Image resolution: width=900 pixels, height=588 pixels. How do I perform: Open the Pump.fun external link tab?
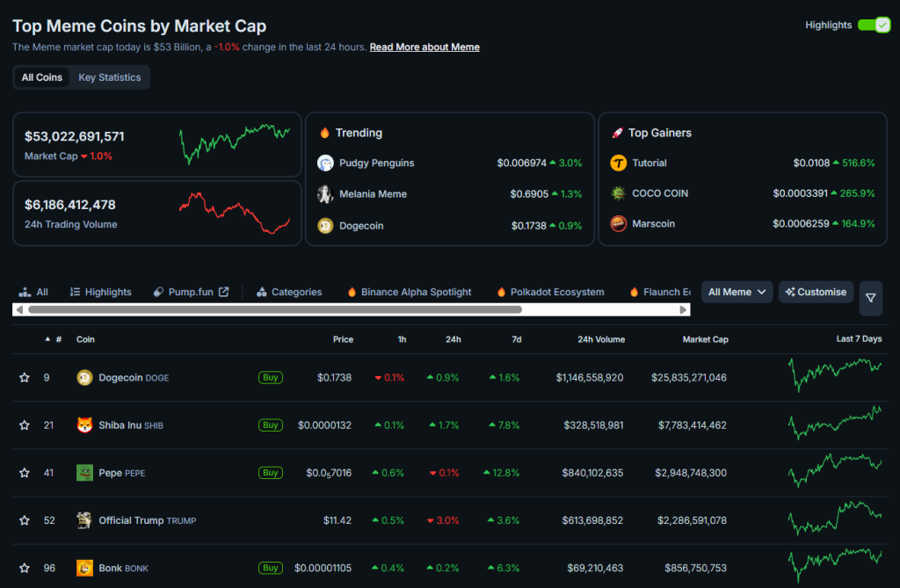191,292
